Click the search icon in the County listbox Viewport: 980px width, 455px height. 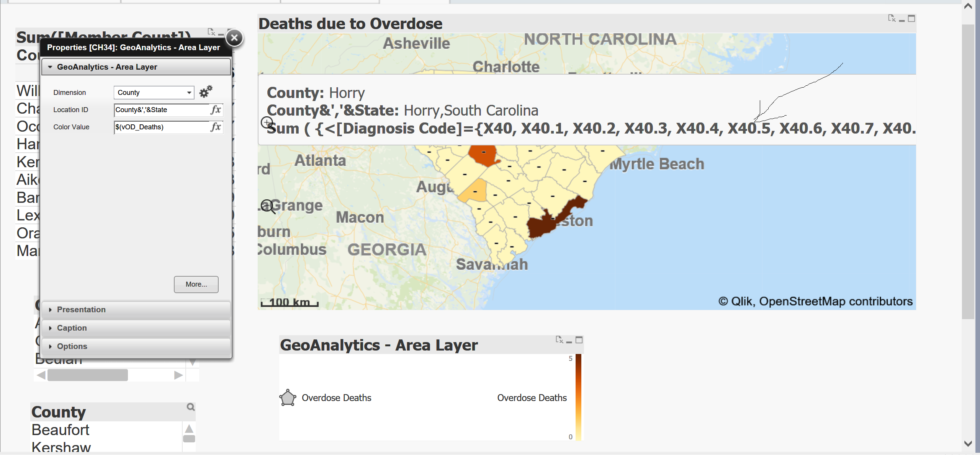tap(190, 407)
